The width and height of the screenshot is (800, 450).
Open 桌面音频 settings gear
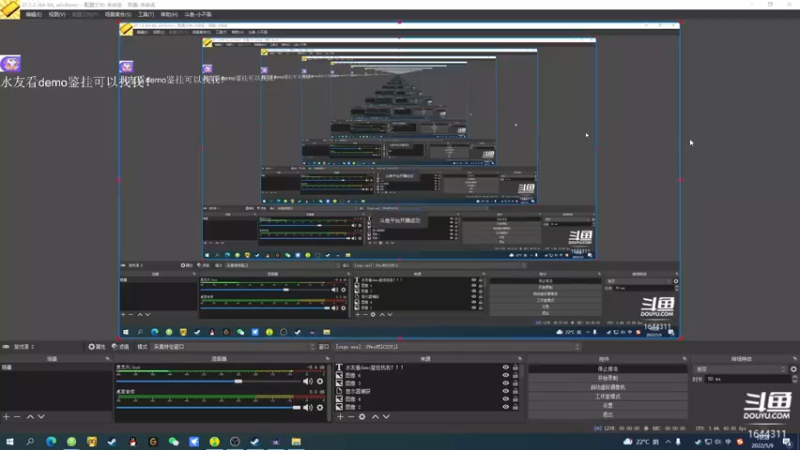click(x=320, y=407)
